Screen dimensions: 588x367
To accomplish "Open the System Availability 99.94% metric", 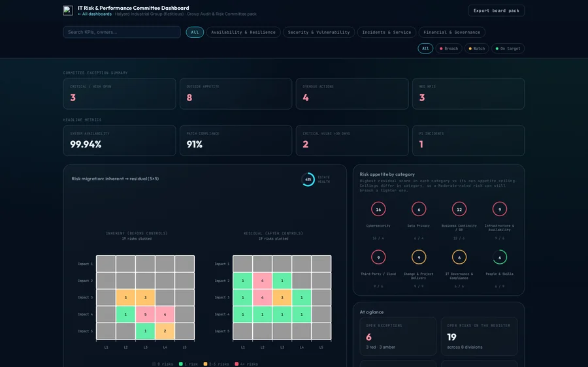I will coord(120,140).
